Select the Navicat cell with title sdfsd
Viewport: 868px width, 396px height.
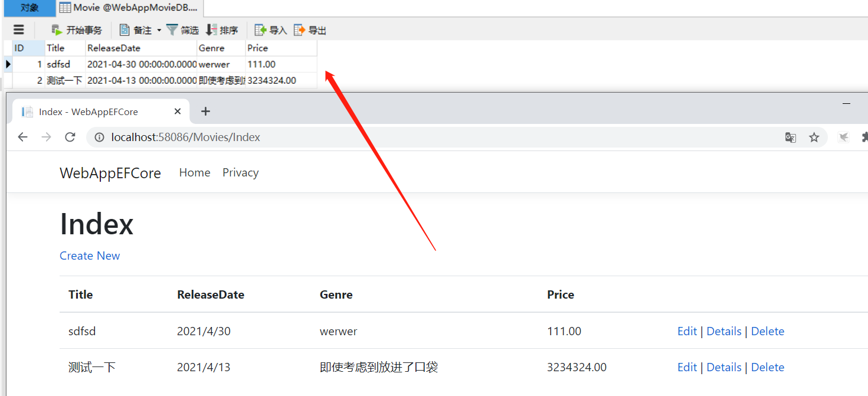pos(65,64)
